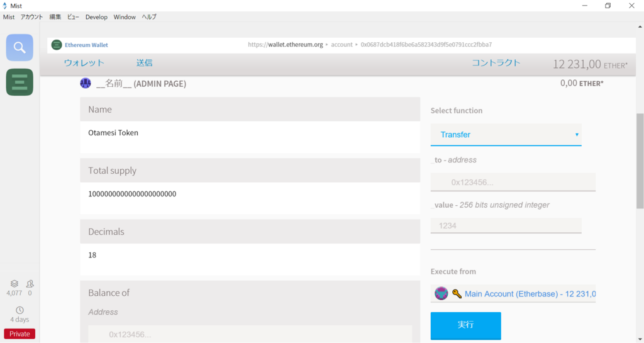644x343 pixels.
Task: Click the Decimals section header
Action: 250,232
